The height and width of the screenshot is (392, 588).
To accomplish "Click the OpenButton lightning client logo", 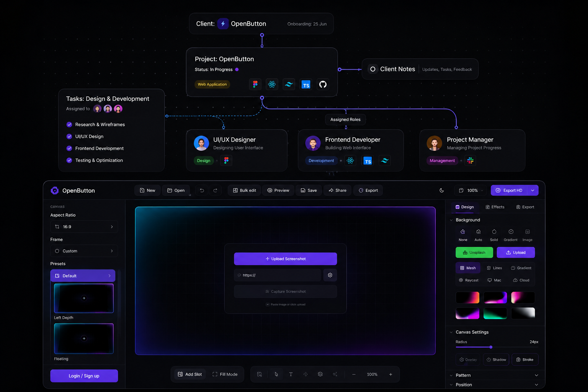I will coord(223,24).
